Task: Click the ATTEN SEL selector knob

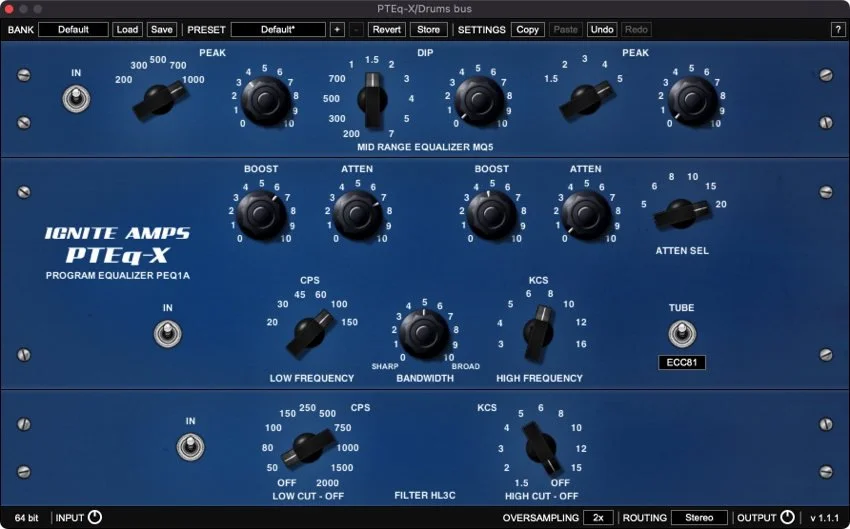Action: click(681, 214)
